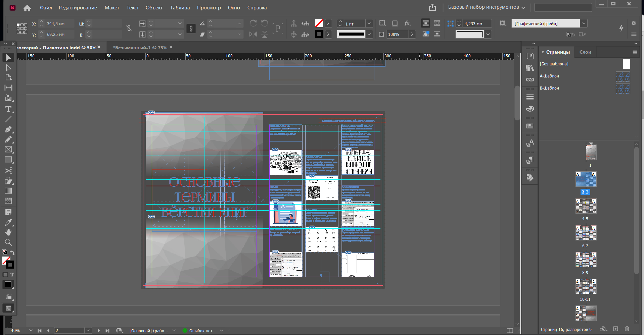Select the Direct Selection tool
644x335 pixels.
(8, 68)
